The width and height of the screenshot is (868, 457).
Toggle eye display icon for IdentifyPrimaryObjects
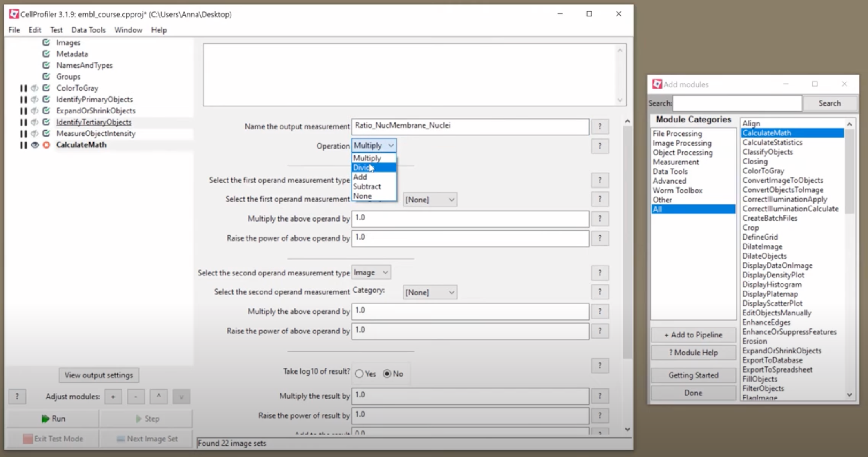click(x=35, y=100)
